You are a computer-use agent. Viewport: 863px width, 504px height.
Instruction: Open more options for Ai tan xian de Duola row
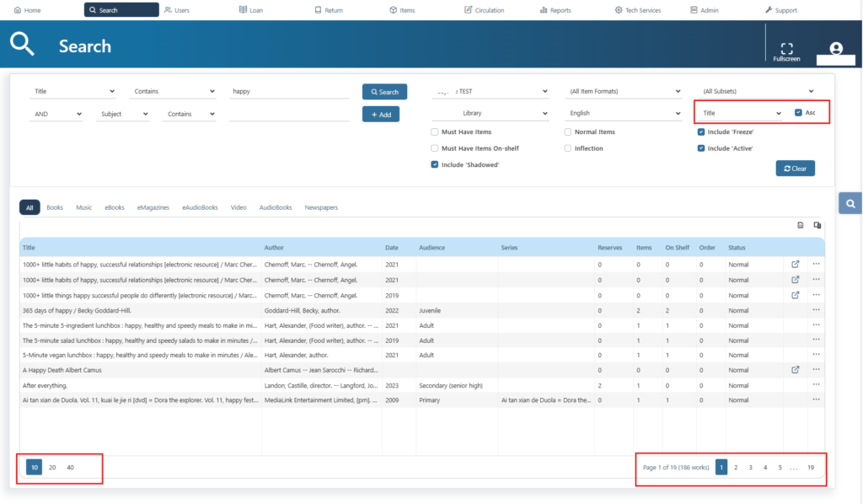(x=816, y=399)
